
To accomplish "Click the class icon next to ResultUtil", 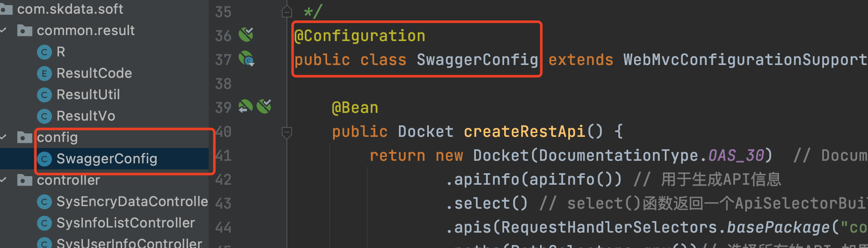I will click(44, 94).
